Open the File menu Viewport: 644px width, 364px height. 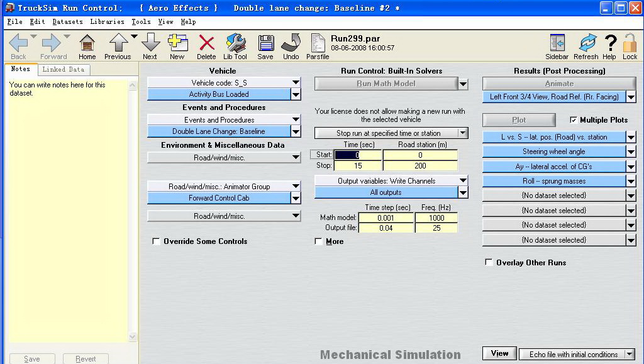pyautogui.click(x=15, y=22)
